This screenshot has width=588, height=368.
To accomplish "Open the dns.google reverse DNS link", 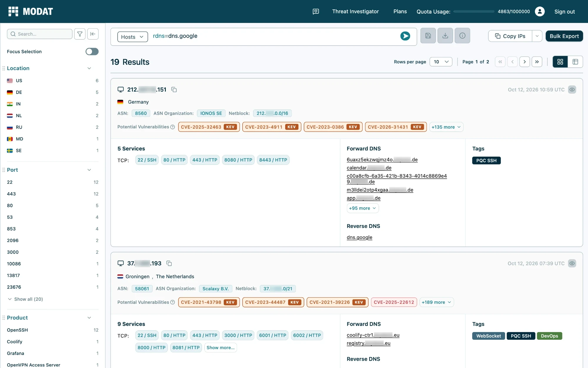I will tap(359, 237).
